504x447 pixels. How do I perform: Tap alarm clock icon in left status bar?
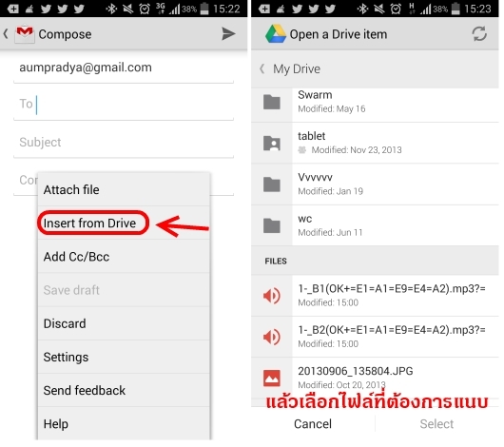145,9
